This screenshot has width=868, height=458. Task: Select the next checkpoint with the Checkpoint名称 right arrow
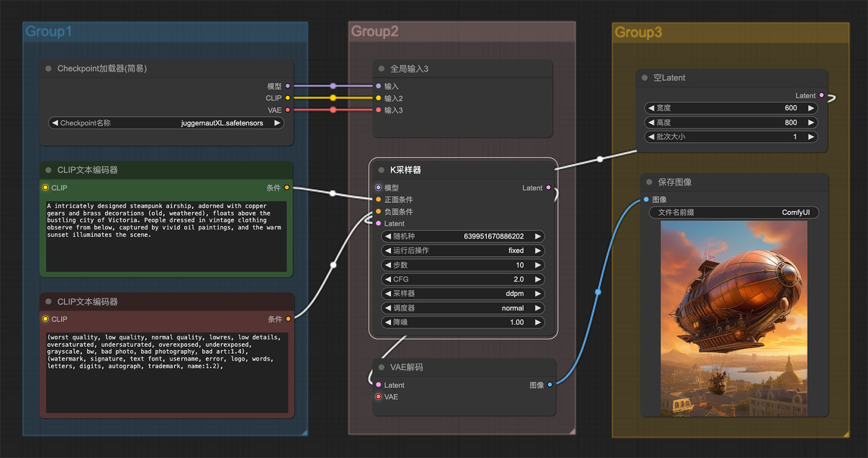[277, 123]
